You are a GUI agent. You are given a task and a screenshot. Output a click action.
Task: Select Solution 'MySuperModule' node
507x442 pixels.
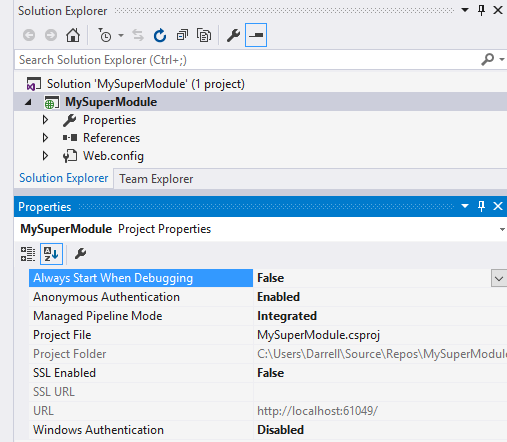click(x=146, y=84)
